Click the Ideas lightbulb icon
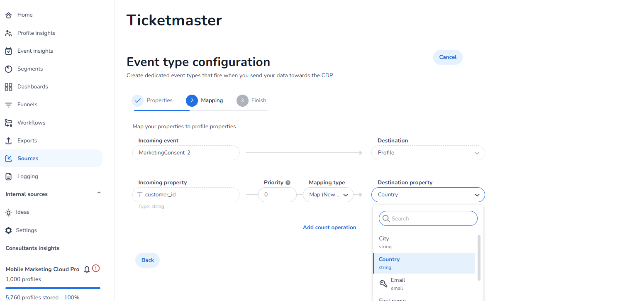 8,212
